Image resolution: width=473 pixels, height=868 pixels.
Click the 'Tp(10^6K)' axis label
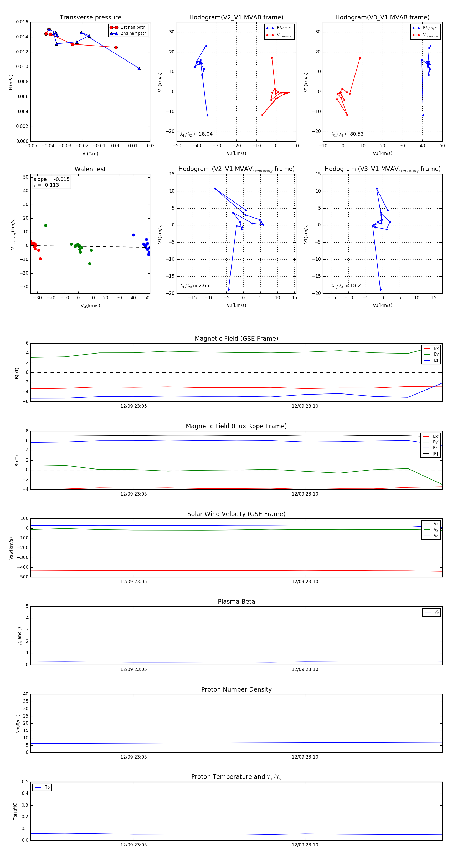pos(15,811)
